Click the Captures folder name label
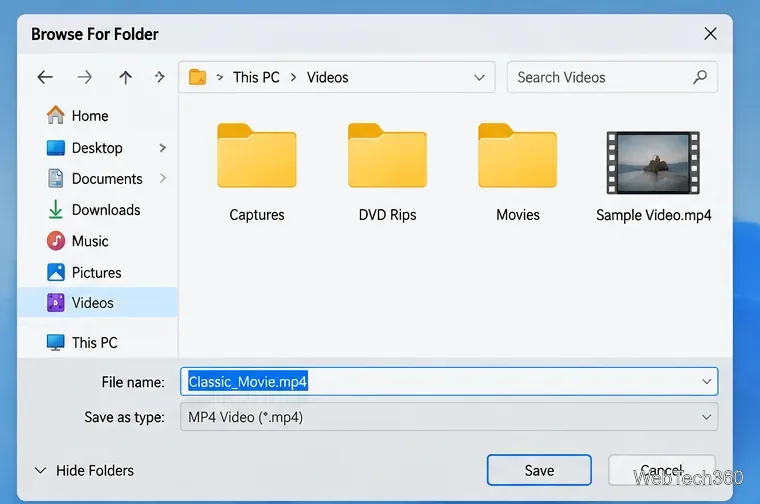760x504 pixels. coord(257,215)
